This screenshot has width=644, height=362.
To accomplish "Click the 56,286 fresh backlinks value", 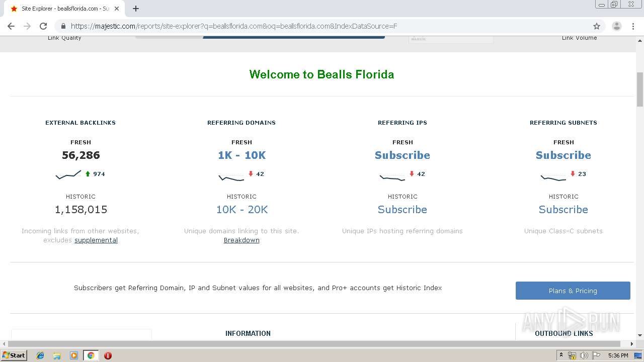I will pos(81,155).
